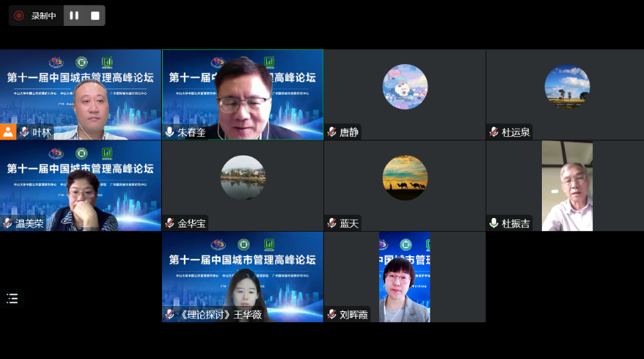Select 唐静's cartoon profile avatar
This screenshot has width=644, height=359.
(x=405, y=87)
